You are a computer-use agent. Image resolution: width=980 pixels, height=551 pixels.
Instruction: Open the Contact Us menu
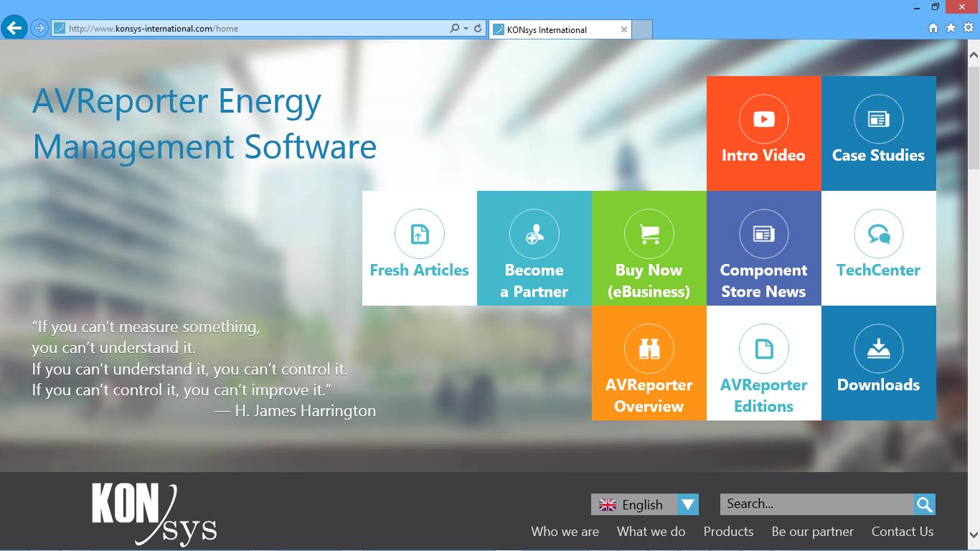pyautogui.click(x=903, y=532)
